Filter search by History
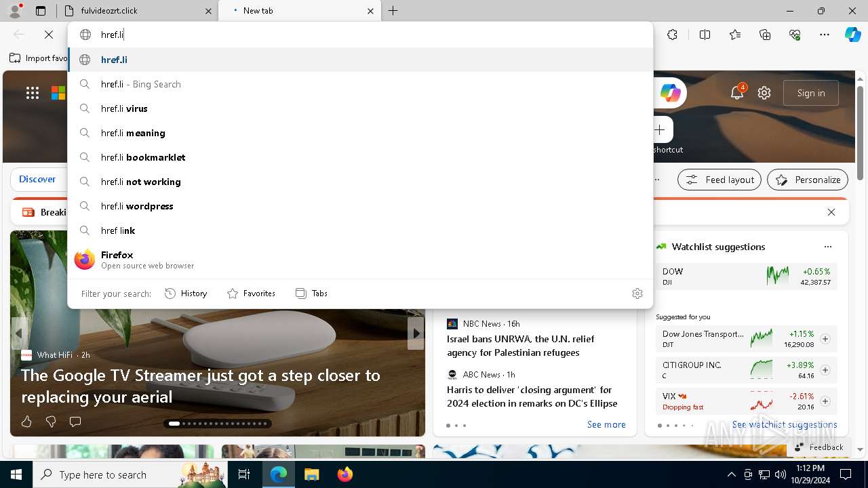The height and width of the screenshot is (488, 868). click(x=186, y=293)
